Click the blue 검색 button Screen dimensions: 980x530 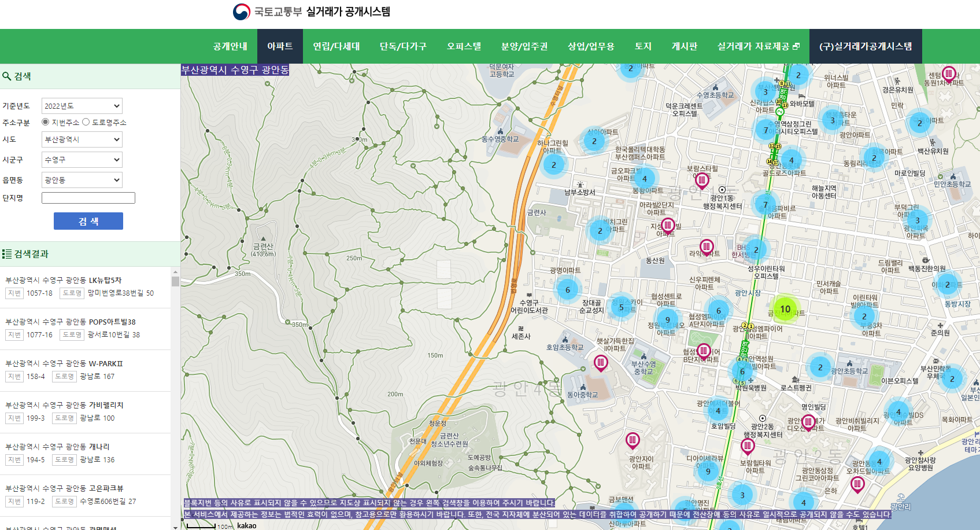coord(88,221)
